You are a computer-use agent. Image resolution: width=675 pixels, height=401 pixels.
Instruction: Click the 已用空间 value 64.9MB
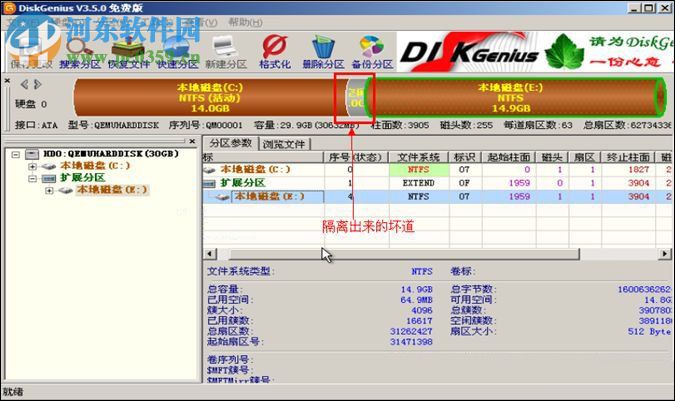click(x=416, y=300)
